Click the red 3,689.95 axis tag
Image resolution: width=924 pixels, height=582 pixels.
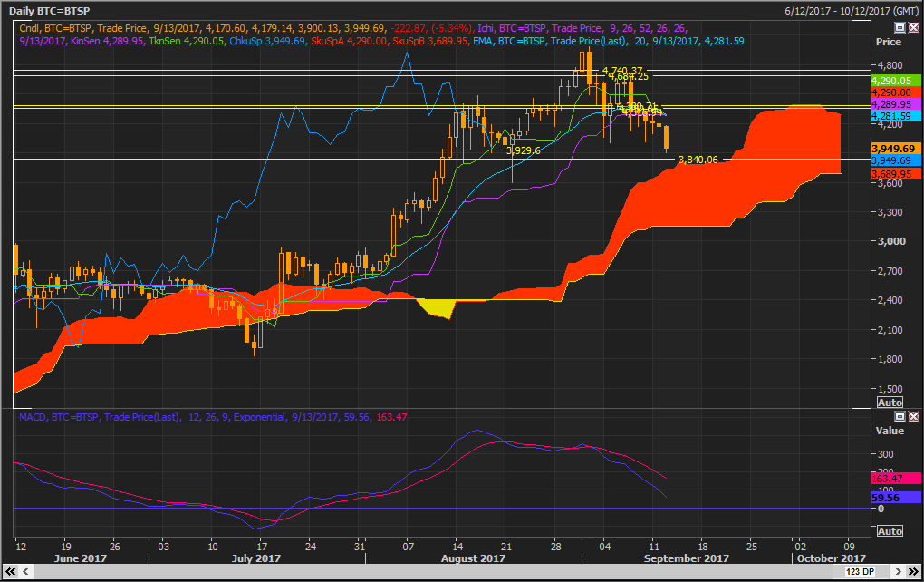(896, 174)
